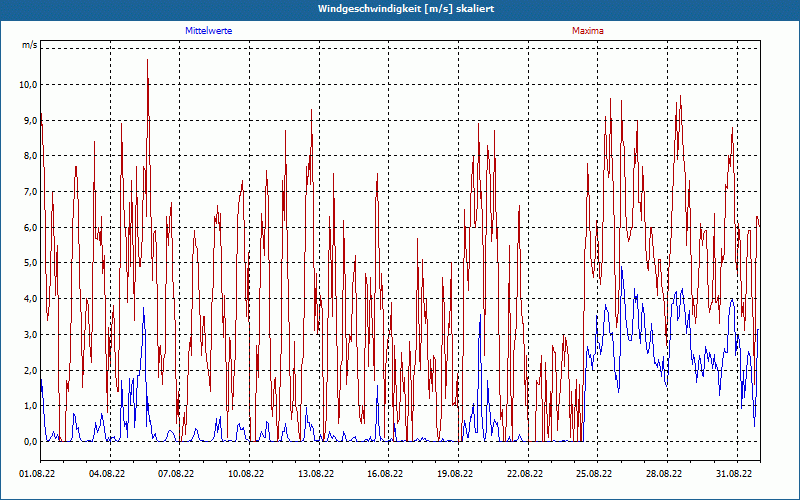
Task: Click the '3,0' y-axis value
Action: [x=30, y=335]
